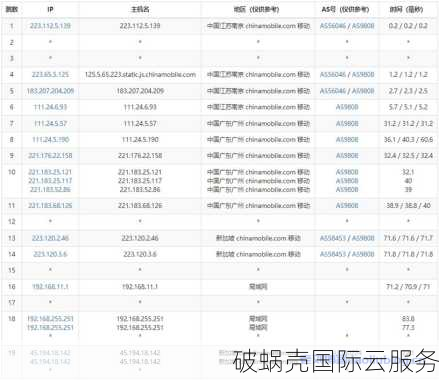Select hostname cell 223.120.2.46
The height and width of the screenshot is (380, 439).
click(140, 238)
